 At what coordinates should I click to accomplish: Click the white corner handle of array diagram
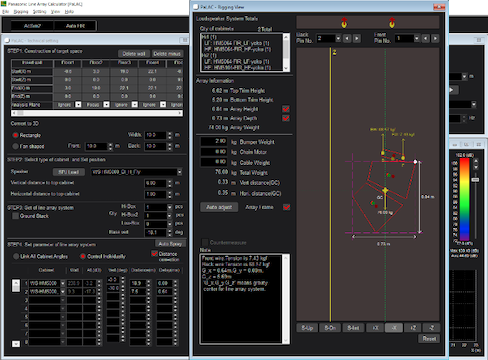pos(415,162)
